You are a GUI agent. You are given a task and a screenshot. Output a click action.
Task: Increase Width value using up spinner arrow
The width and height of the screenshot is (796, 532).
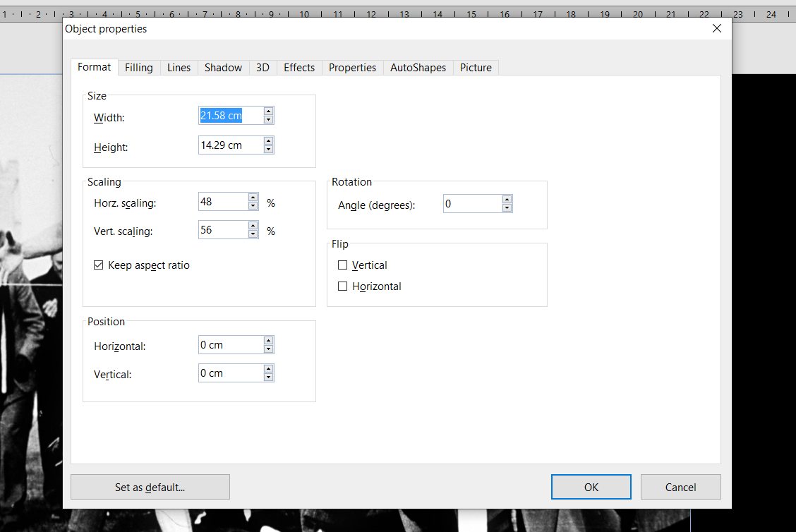pos(268,111)
